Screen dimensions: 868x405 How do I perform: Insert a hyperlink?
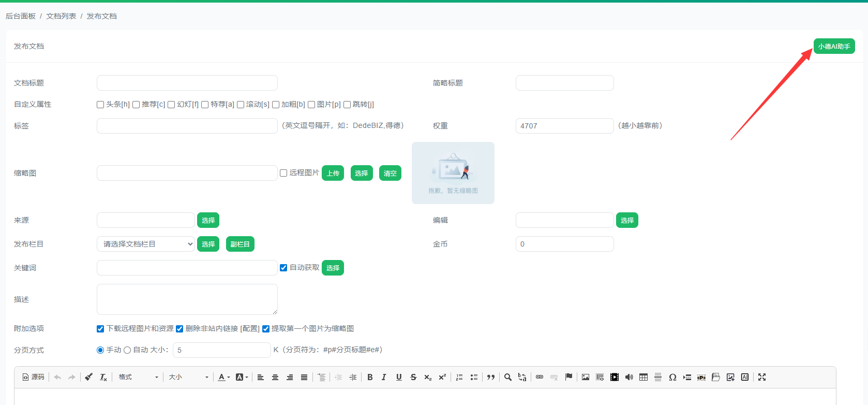(540, 377)
